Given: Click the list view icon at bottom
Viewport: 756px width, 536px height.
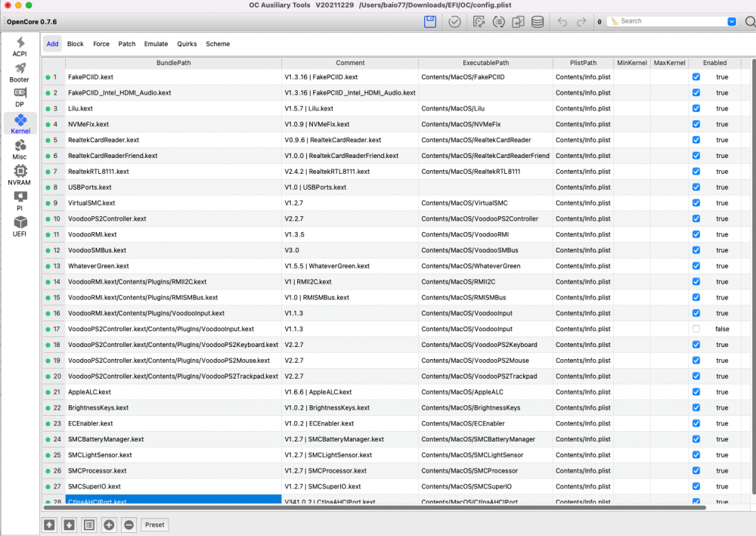Looking at the screenshot, I should pos(89,525).
